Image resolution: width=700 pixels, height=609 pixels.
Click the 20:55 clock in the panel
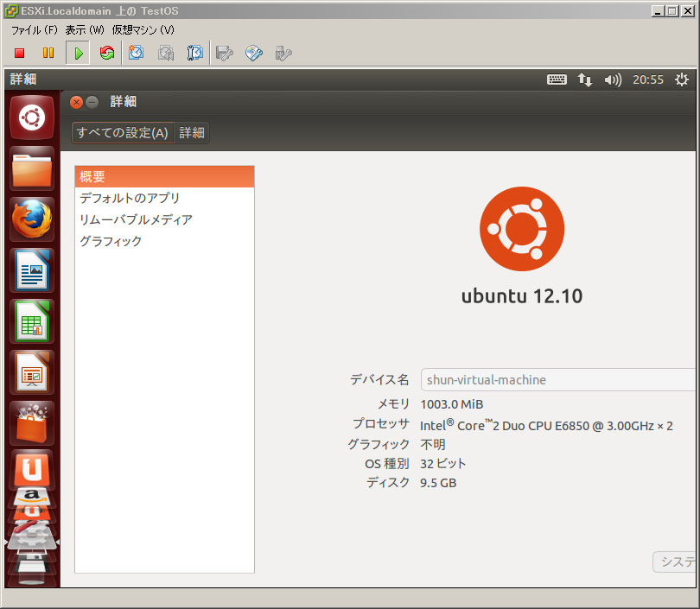coord(648,79)
